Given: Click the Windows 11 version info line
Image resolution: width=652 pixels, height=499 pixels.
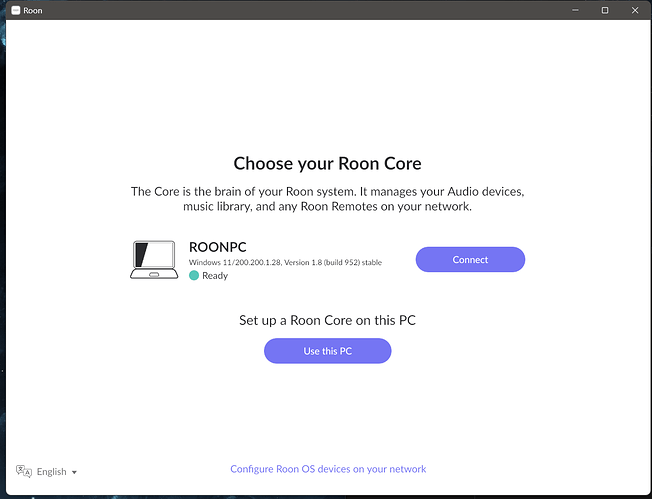Looking at the screenshot, I should [x=285, y=262].
